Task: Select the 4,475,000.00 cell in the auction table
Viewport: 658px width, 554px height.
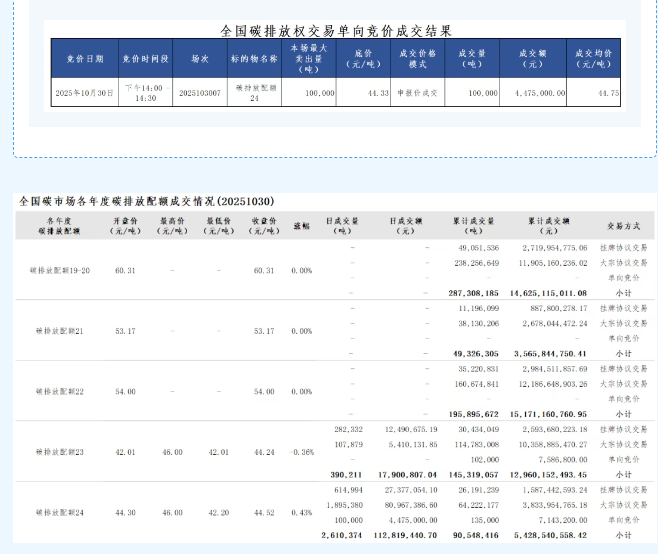Action: coord(534,92)
